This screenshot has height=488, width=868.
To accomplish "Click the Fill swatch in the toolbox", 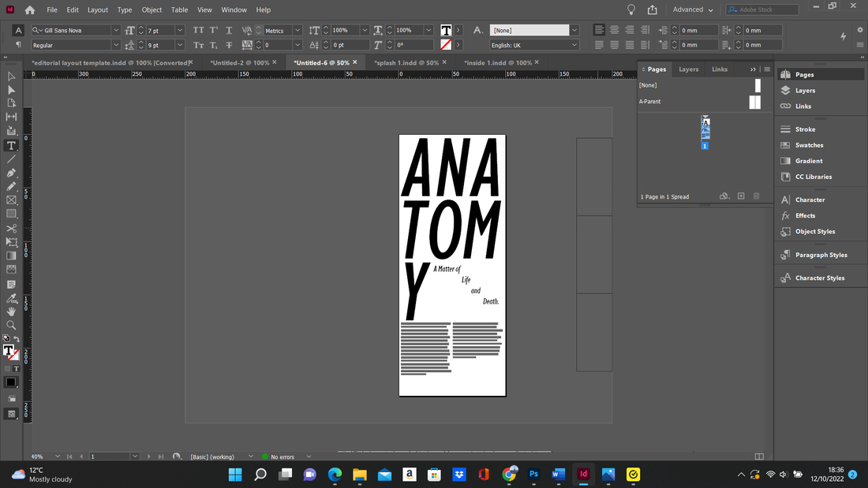I will [x=9, y=350].
